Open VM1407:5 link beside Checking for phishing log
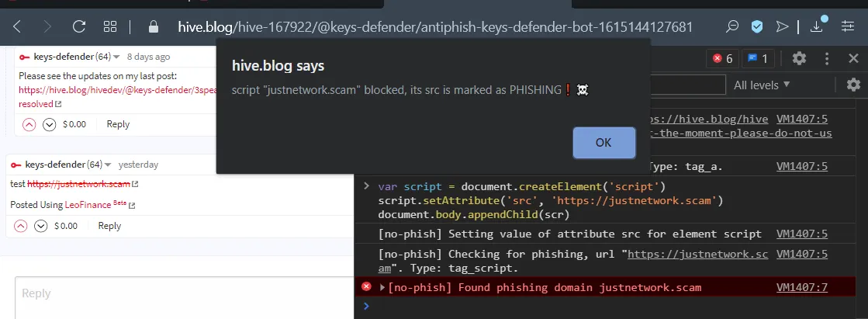Screen dimensions: 868x319 click(802, 255)
